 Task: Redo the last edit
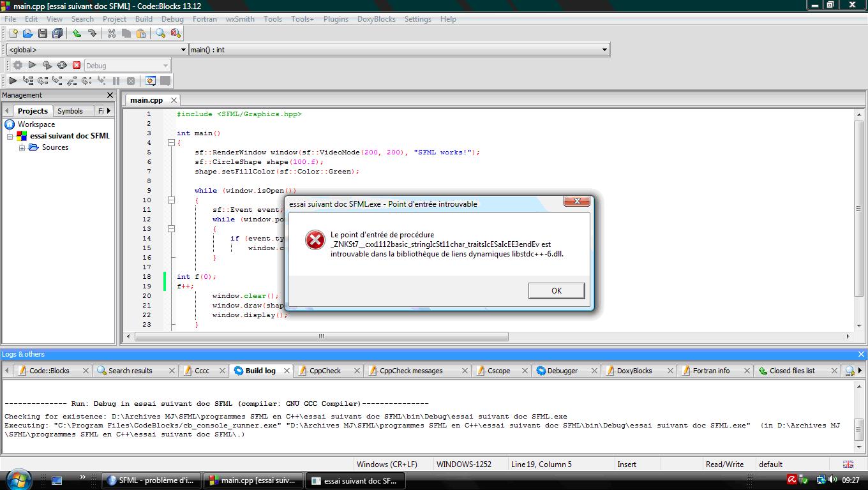pyautogui.click(x=91, y=33)
